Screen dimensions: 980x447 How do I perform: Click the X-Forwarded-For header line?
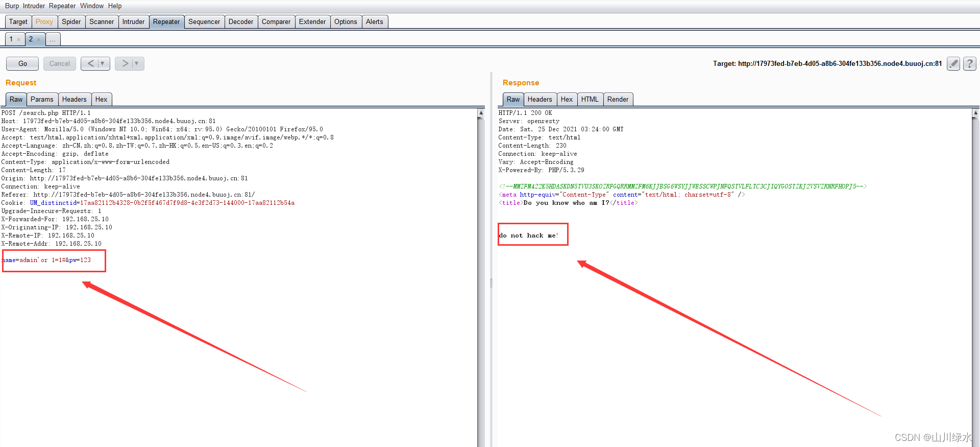[55, 219]
